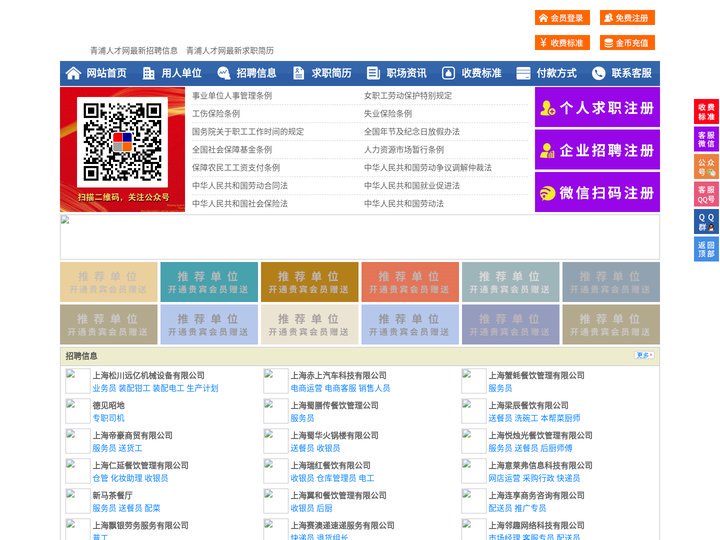The width and height of the screenshot is (720, 540).
Task: Open the 专职司机 job under 德见昭地
Action: click(108, 418)
